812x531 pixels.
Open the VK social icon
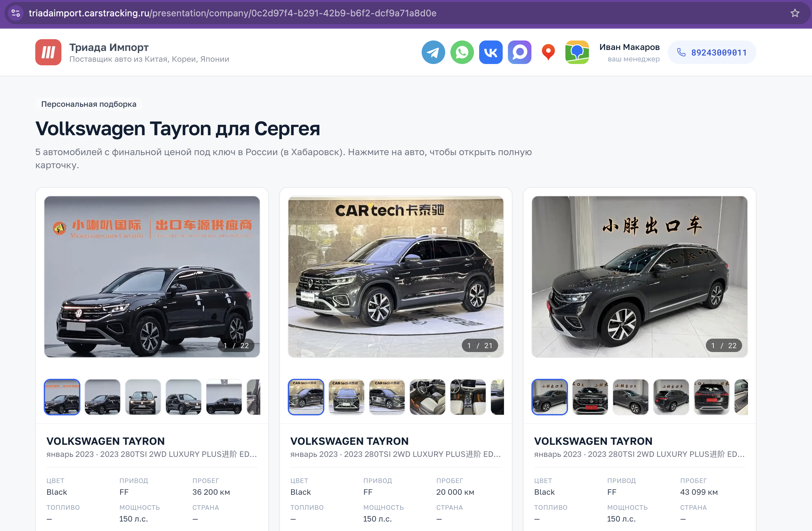point(491,52)
